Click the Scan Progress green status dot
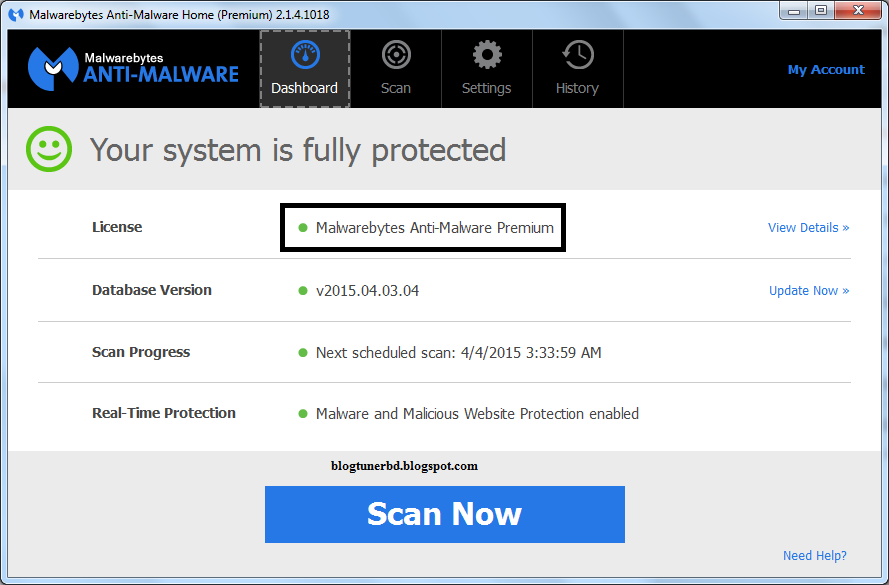This screenshot has width=889, height=585. 303,353
